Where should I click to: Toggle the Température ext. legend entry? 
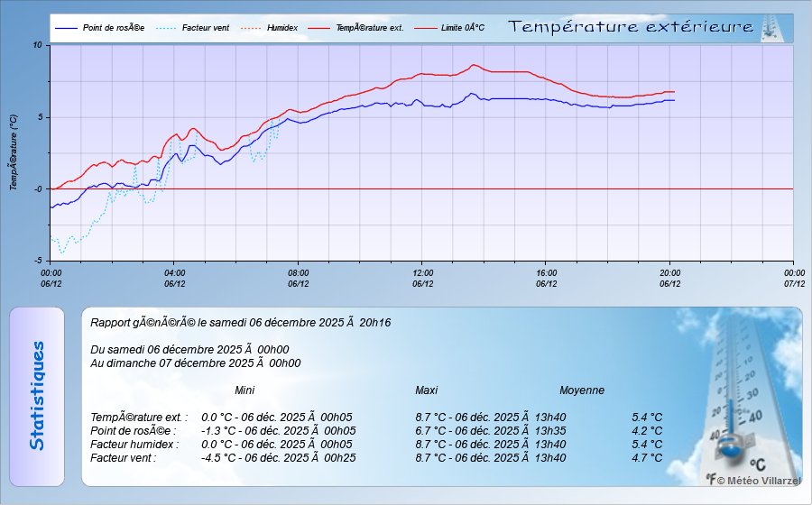(x=370, y=28)
